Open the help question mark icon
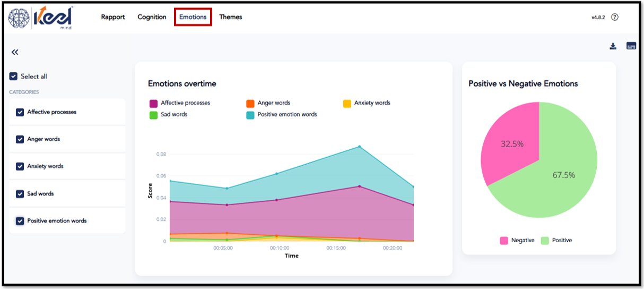Image resolution: width=644 pixels, height=289 pixels. click(x=615, y=17)
